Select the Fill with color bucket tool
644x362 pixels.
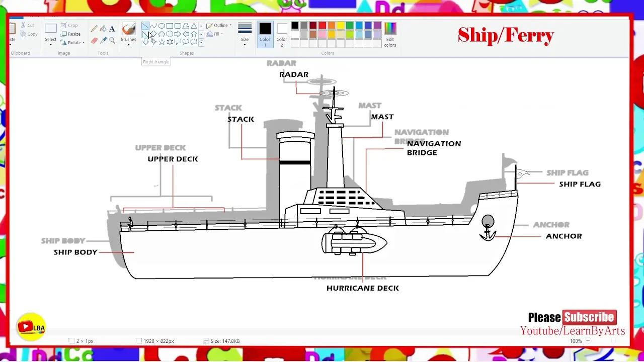click(103, 29)
